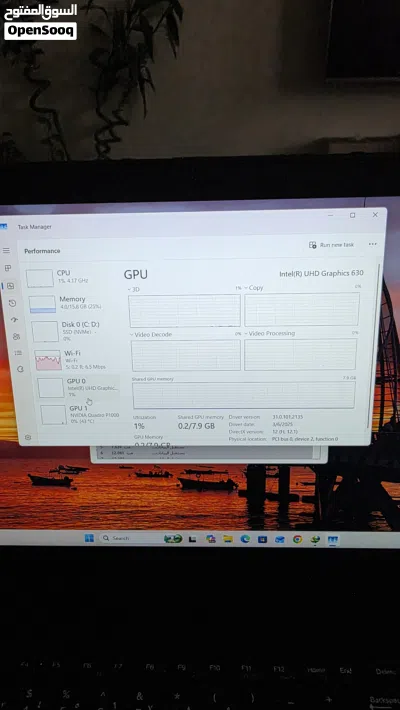Open the Task Manager hamburger navigation menu
This screenshot has width=400, height=710.
click(6, 250)
